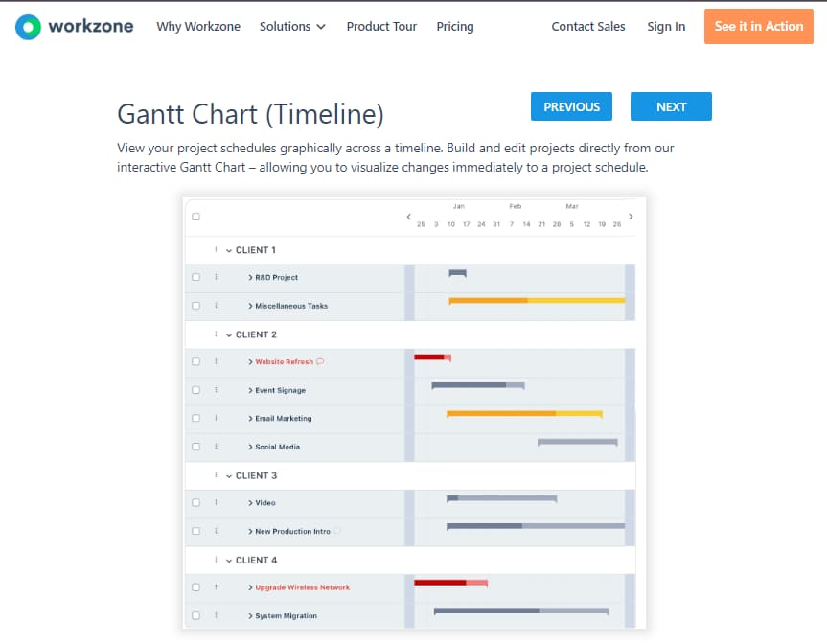Expand the Miscellaneous Tasks row
This screenshot has height=644, width=827.
click(x=250, y=306)
